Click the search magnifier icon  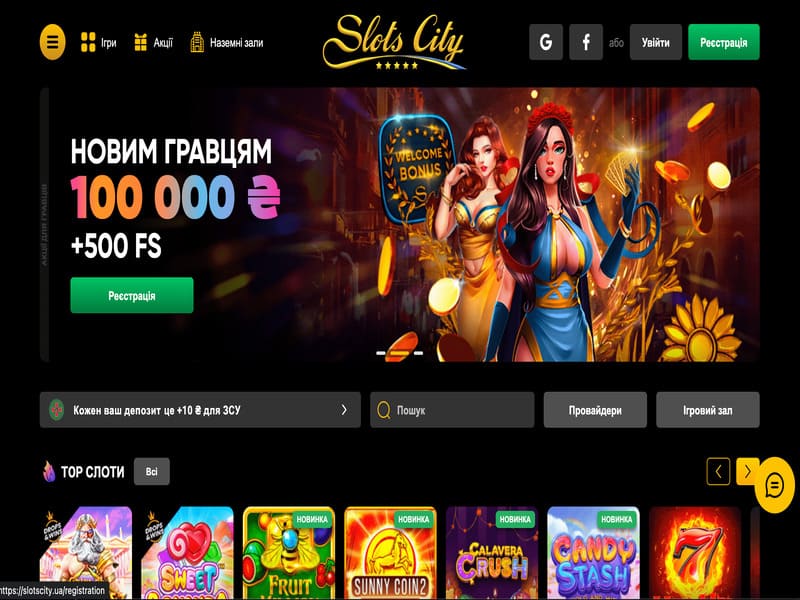click(x=383, y=410)
